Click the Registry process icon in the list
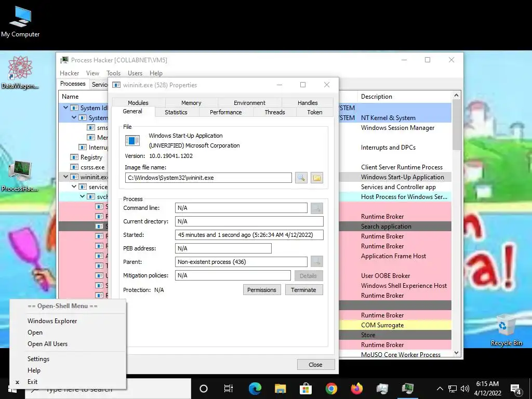The width and height of the screenshot is (532, 399). [x=74, y=157]
